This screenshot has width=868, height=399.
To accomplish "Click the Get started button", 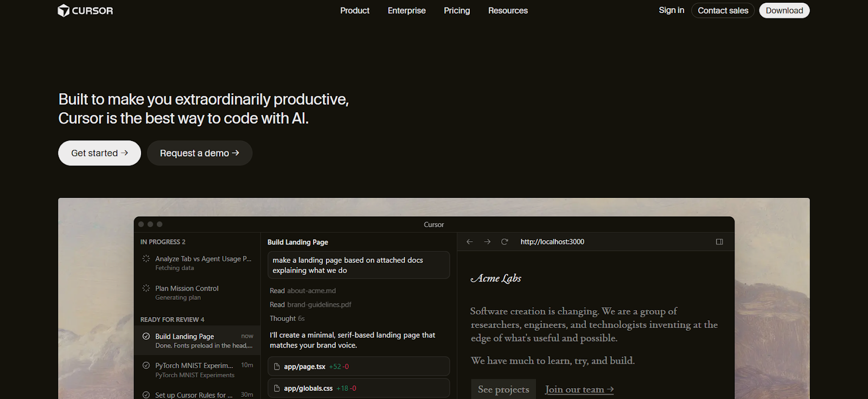I will 99,153.
